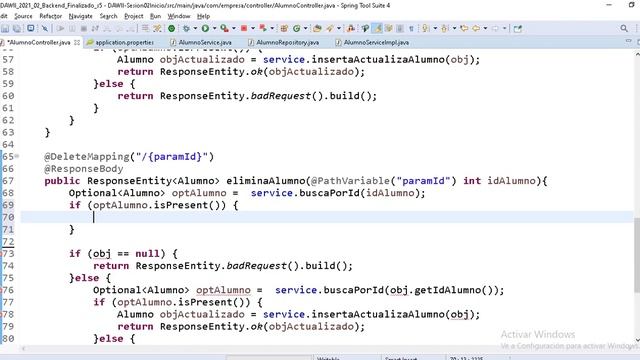Open the Previous Annotation dropdown arrow
The height and width of the screenshot is (360, 640).
(454, 29)
